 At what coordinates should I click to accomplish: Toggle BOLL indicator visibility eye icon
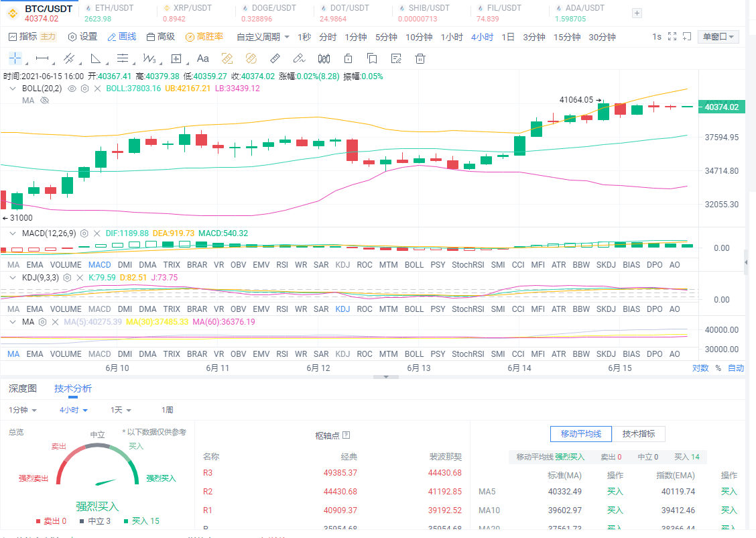[72, 89]
